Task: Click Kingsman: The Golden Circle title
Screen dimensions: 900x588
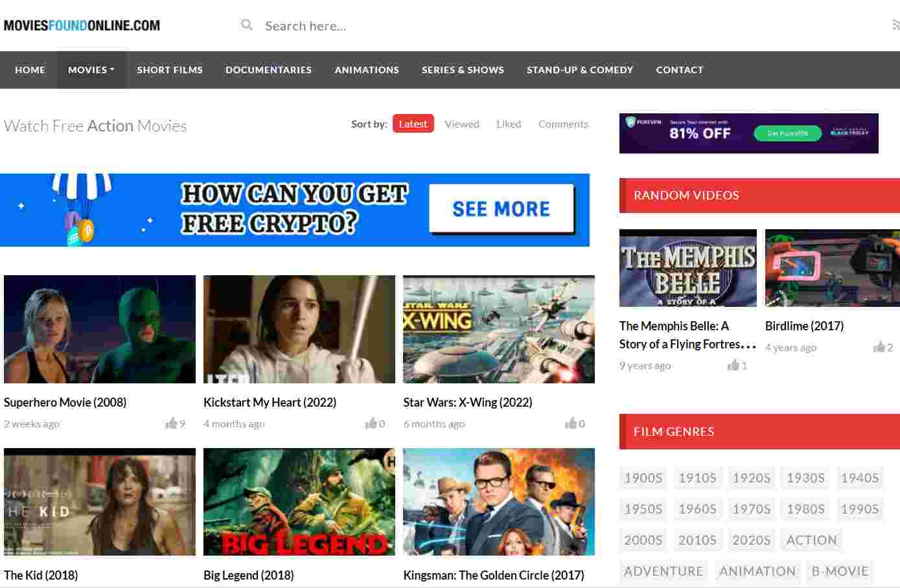Action: tap(494, 575)
